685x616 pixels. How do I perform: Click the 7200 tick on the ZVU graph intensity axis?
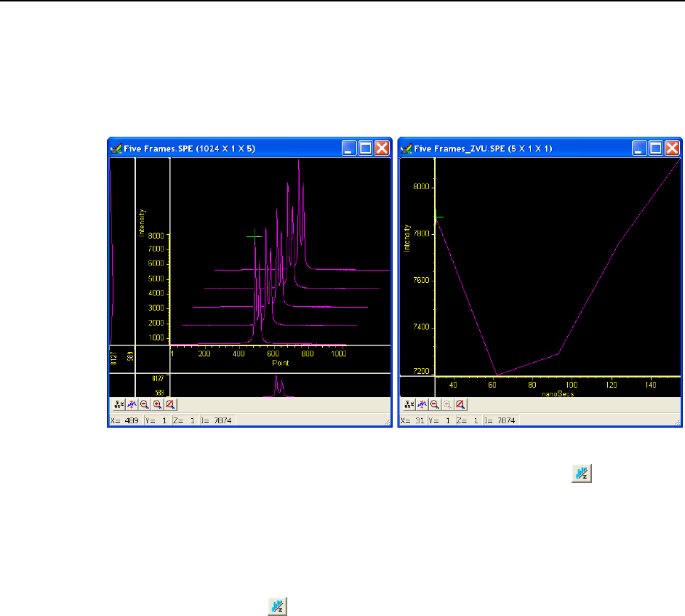pos(421,371)
